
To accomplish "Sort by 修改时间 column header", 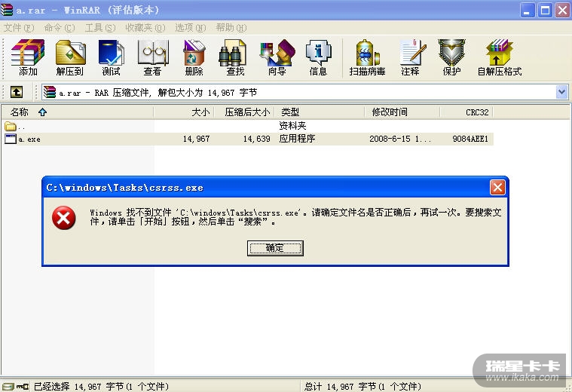I will (x=402, y=112).
